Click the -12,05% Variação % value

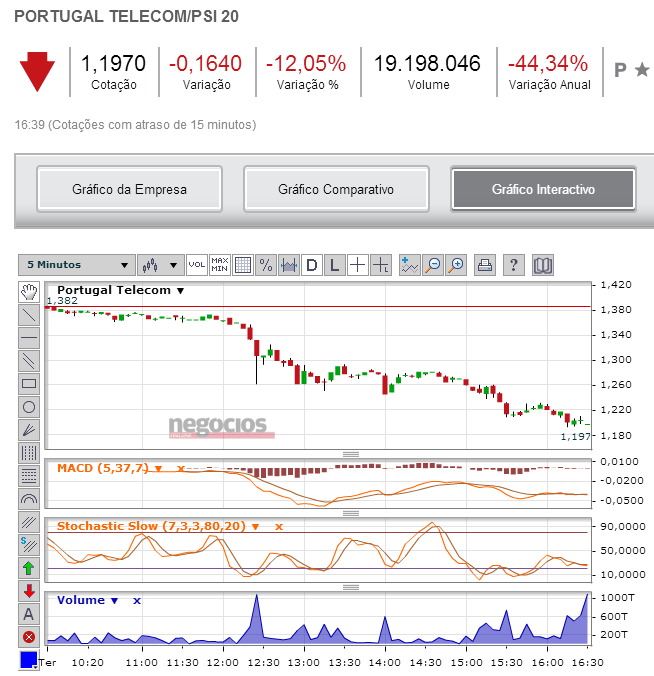(306, 64)
